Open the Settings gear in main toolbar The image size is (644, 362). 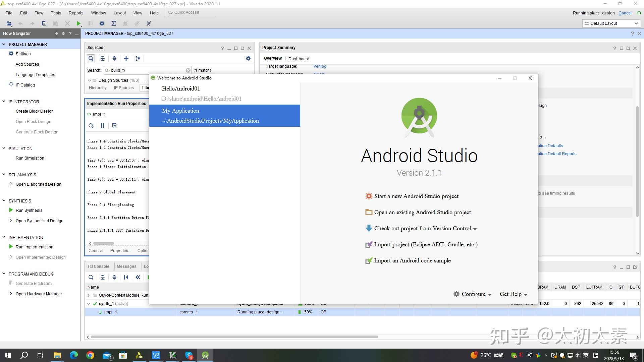(102, 23)
